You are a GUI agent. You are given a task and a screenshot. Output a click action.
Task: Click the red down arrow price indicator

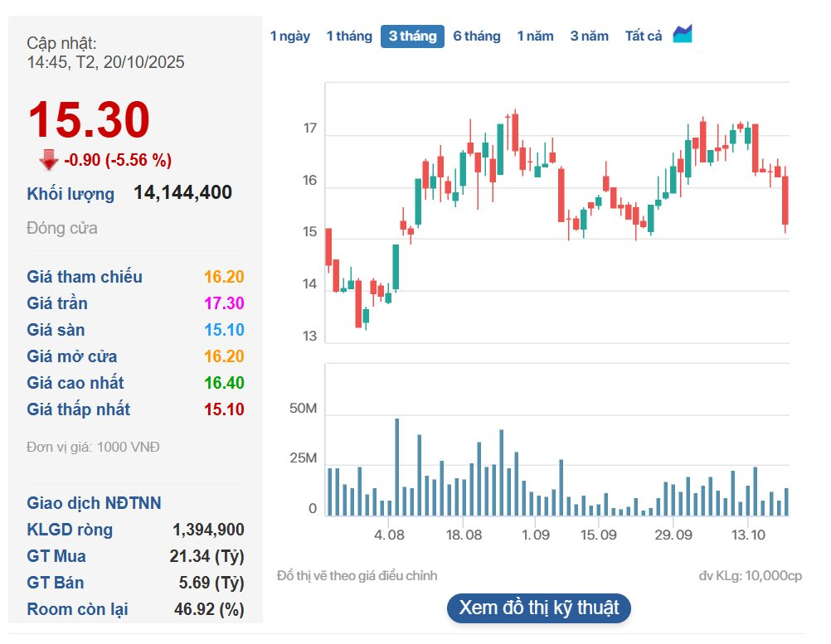[x=48, y=160]
